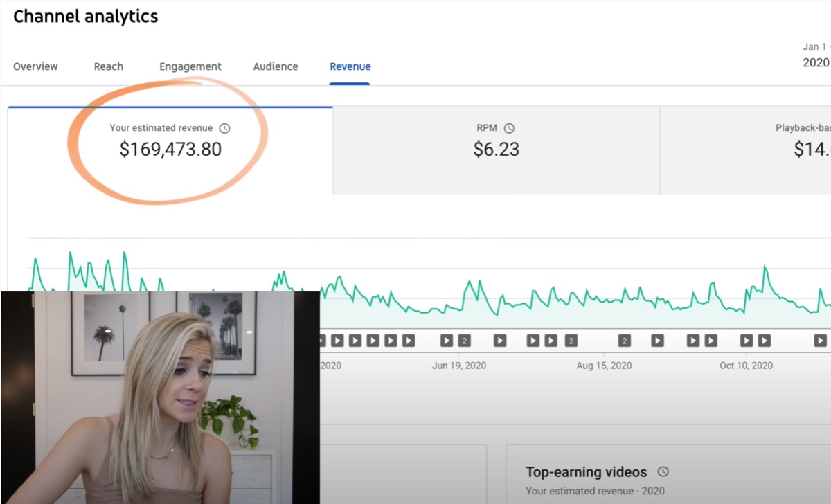Click the clock icon beside Top-earning videos
Image resolution: width=831 pixels, height=504 pixels.
(663, 472)
